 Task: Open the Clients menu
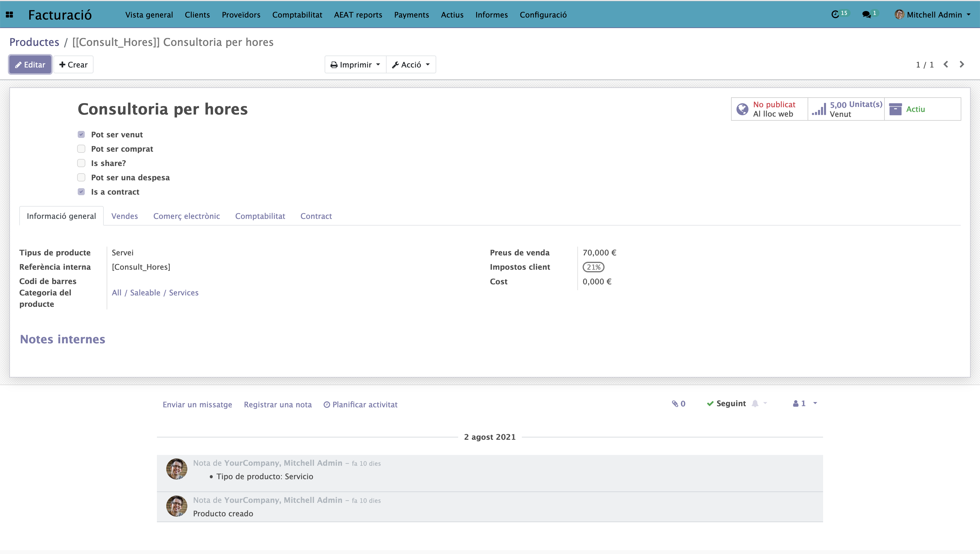197,14
